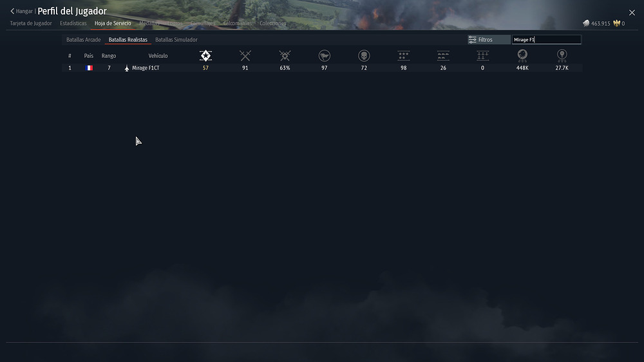Click the Mirage F1 search field
The height and width of the screenshot is (362, 644).
(x=546, y=39)
